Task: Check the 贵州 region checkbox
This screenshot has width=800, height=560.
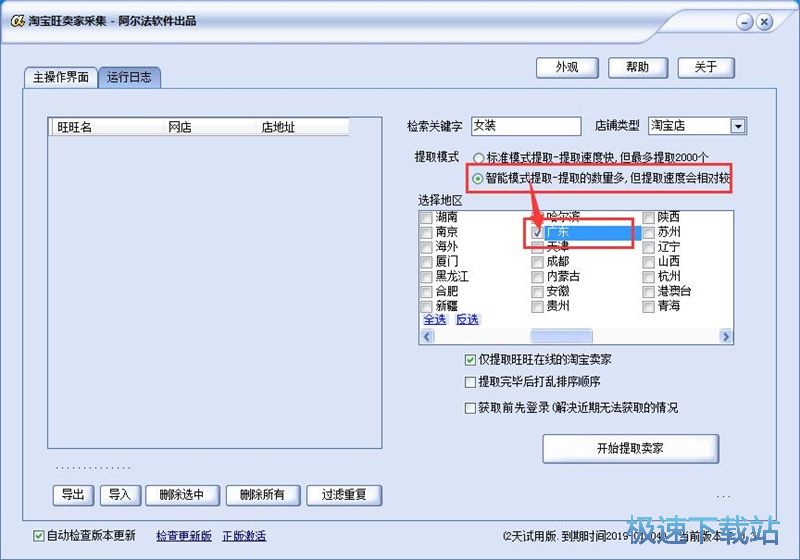Action: [x=537, y=307]
